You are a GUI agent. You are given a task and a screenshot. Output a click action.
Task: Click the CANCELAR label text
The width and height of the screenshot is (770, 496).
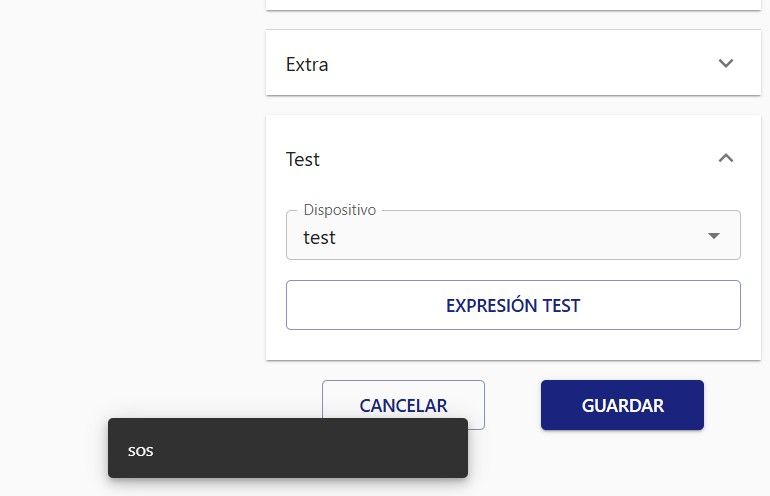click(403, 406)
